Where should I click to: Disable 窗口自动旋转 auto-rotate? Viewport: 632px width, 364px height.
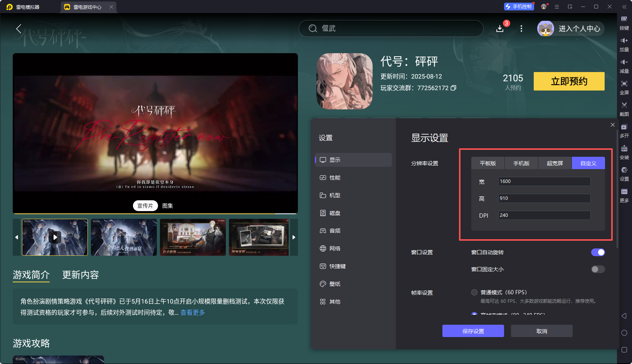598,252
